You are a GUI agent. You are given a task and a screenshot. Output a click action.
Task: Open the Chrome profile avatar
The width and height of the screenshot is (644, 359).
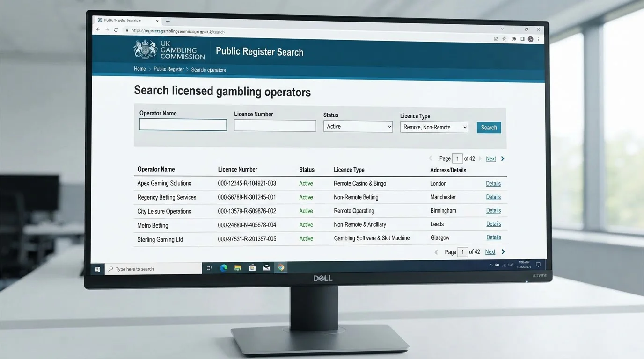tap(531, 39)
